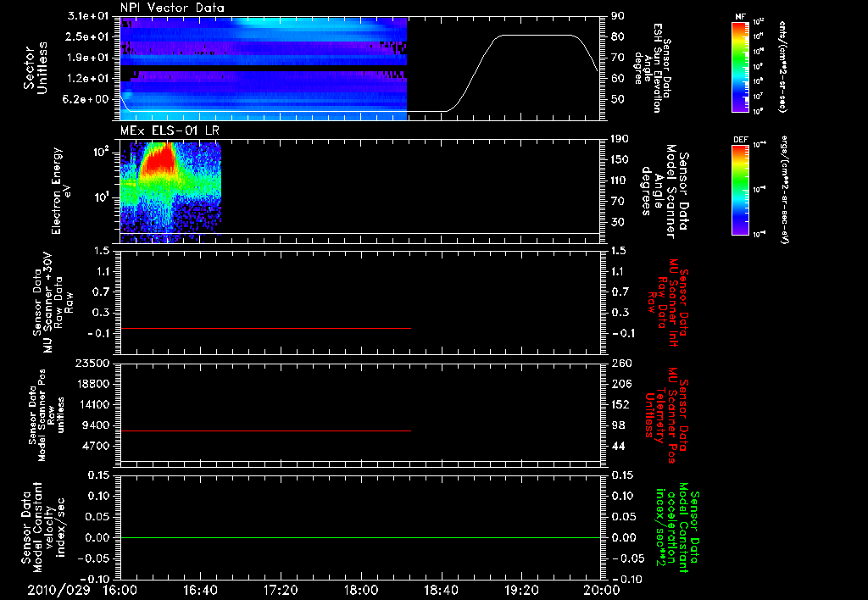Click the DEF energy flux color bar
Image resolution: width=868 pixels, height=600 pixels.
pos(741,190)
